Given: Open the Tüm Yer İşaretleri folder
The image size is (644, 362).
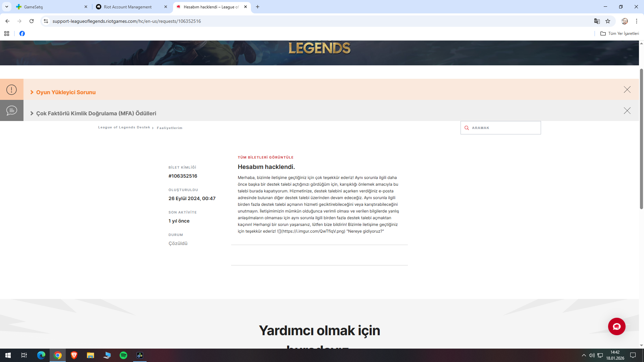Looking at the screenshot, I should coord(620,34).
